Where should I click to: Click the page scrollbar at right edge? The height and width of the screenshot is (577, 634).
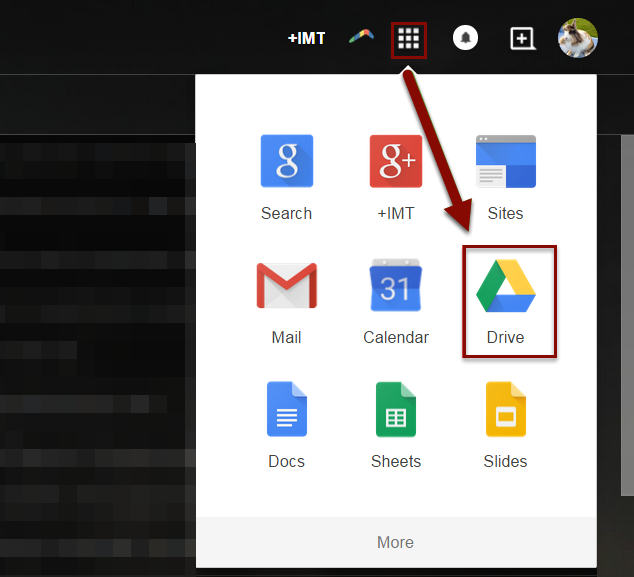pos(627,315)
